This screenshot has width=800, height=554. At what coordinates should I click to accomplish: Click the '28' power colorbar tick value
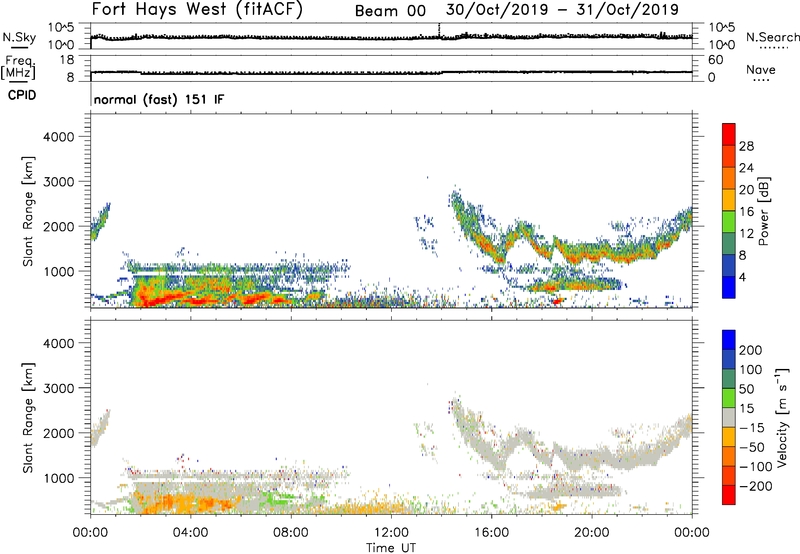pos(746,146)
